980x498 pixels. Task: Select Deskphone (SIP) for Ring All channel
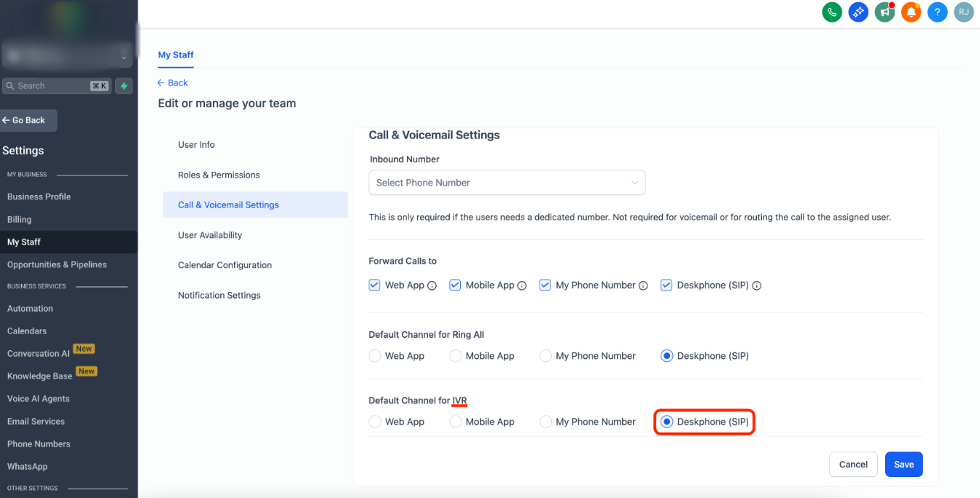[666, 356]
